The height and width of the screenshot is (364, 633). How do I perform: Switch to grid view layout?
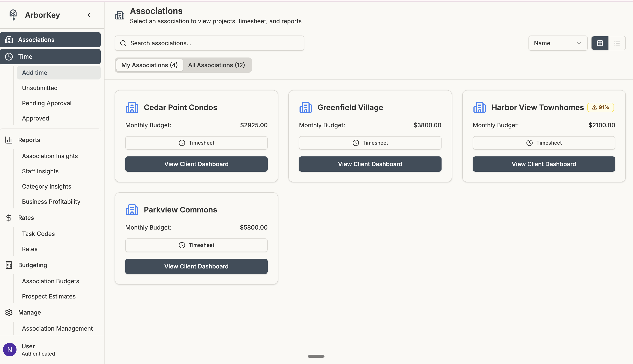pyautogui.click(x=600, y=43)
